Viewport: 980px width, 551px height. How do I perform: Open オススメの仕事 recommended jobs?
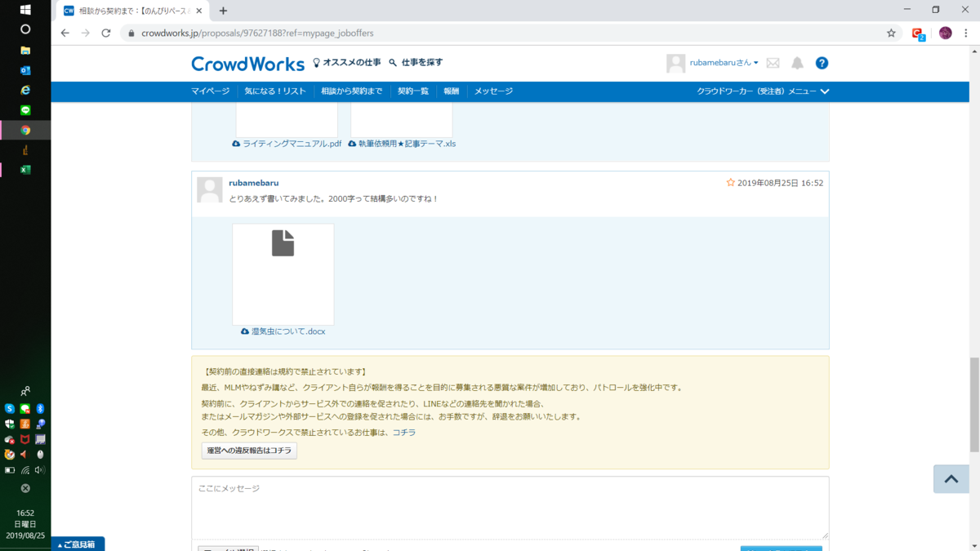(x=346, y=63)
